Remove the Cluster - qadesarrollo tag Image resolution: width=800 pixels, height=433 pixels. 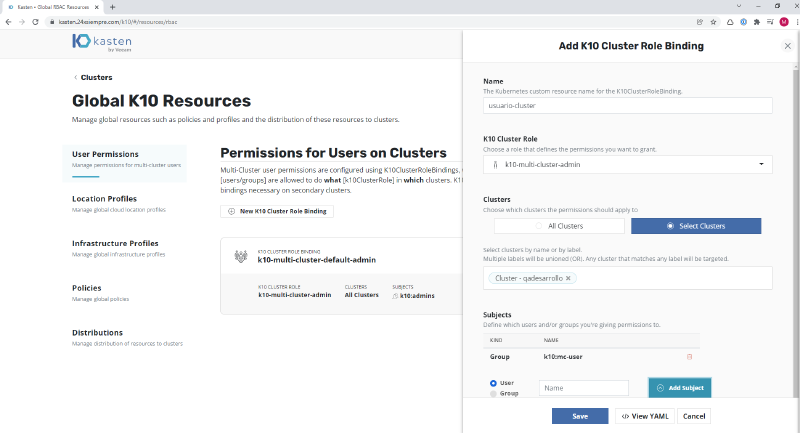(568, 278)
